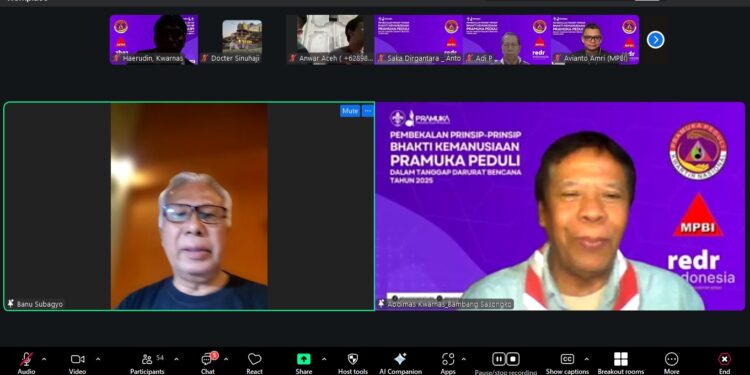This screenshot has width=750, height=375.
Task: Click muted mic icon on Saka Dirgantara thumbnail
Action: pos(381,58)
